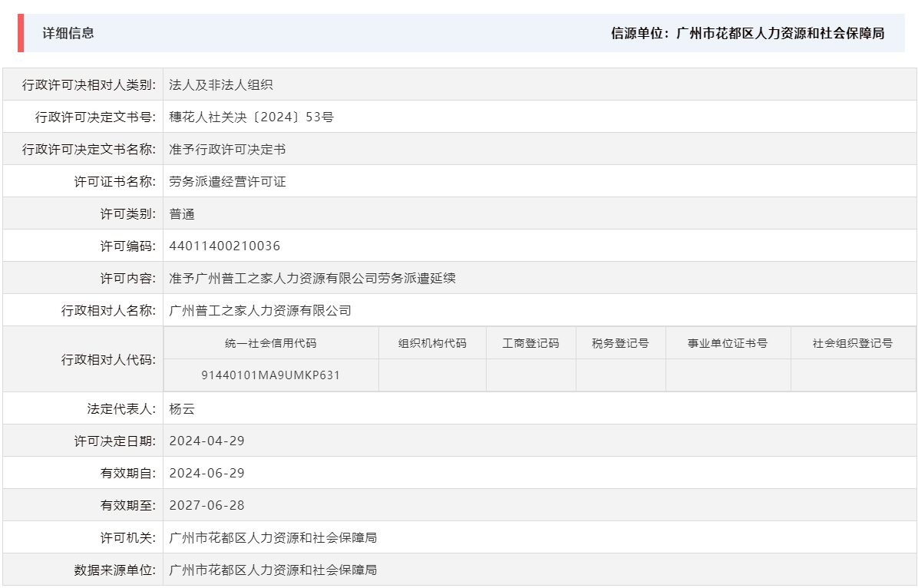Click the label 许可机关
This screenshot has height=588, width=918.
coord(127,537)
